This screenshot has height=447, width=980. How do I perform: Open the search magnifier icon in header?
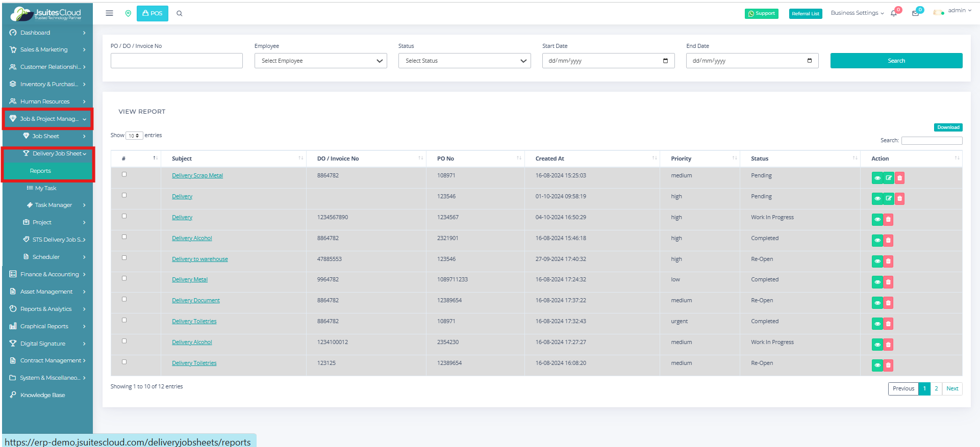(x=180, y=14)
